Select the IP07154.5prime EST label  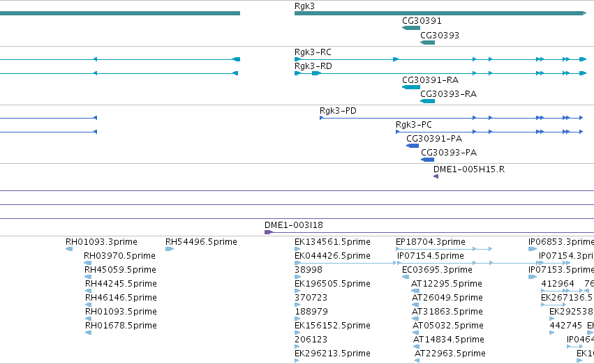431,256
